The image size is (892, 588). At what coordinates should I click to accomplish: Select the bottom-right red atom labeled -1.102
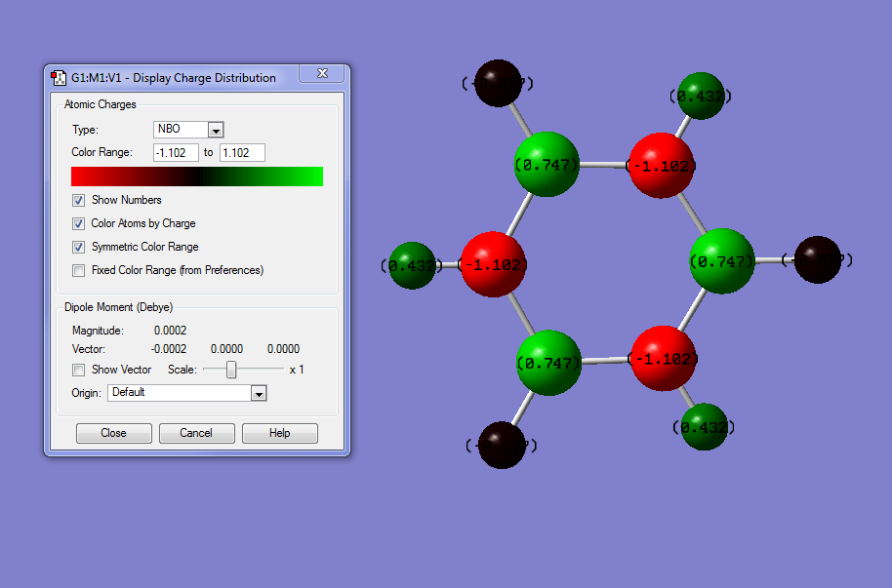tap(664, 358)
